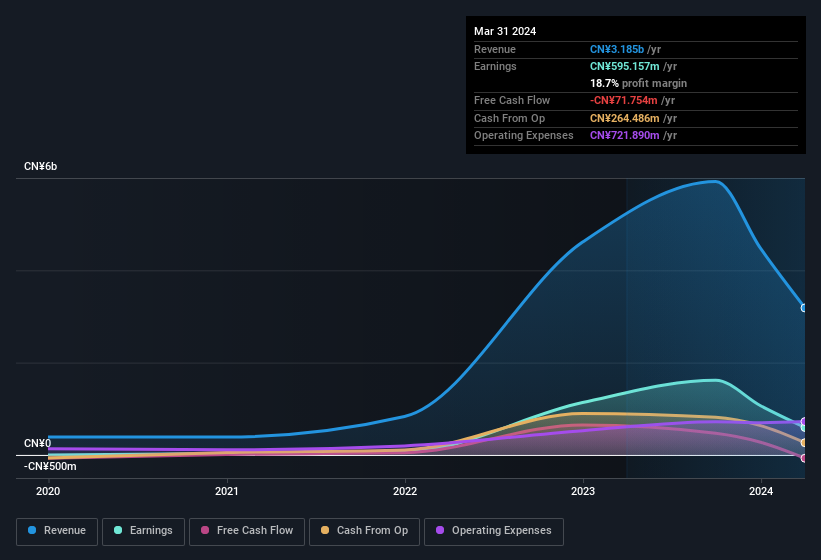The width and height of the screenshot is (821, 560).
Task: Click the 2023 x-axis label
Action: pos(583,491)
